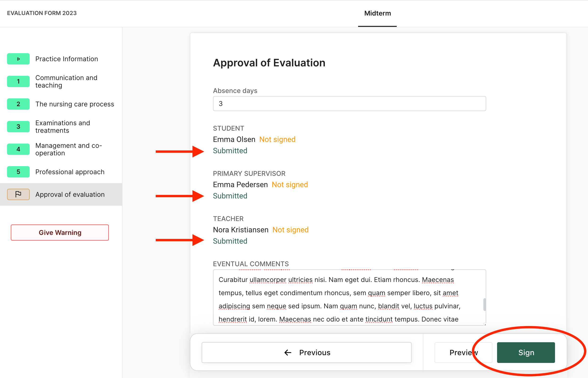Click the comments box scrollbar thumb
The height and width of the screenshot is (378, 588).
pyautogui.click(x=484, y=304)
